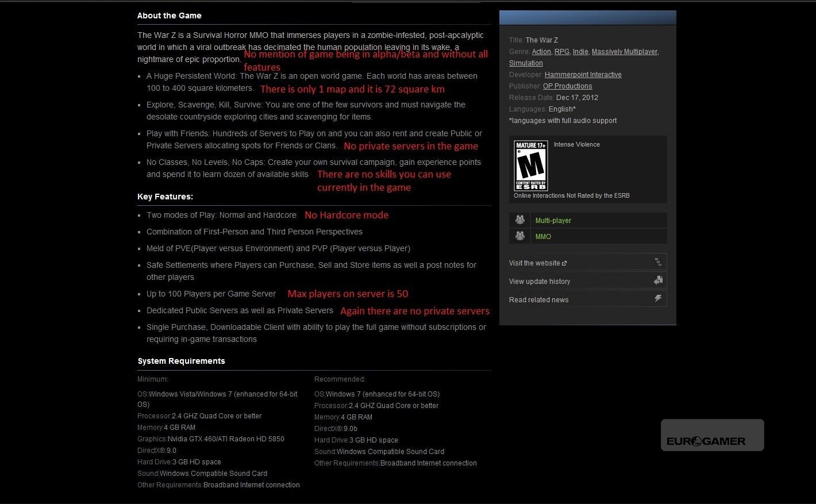816x504 pixels.
Task: Click the No Classes, No Levels, No Caps bullet
Action: (314, 168)
